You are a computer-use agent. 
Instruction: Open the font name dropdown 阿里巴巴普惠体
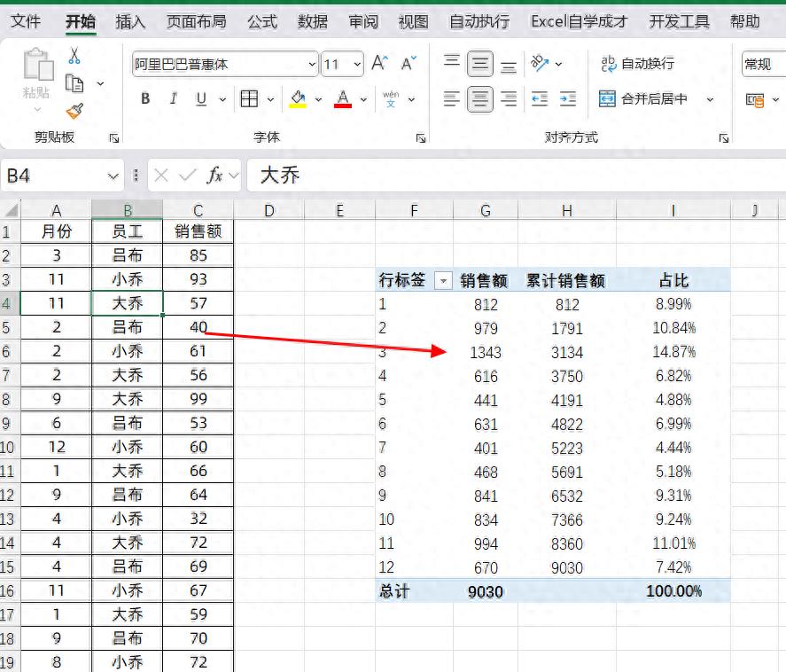312,64
